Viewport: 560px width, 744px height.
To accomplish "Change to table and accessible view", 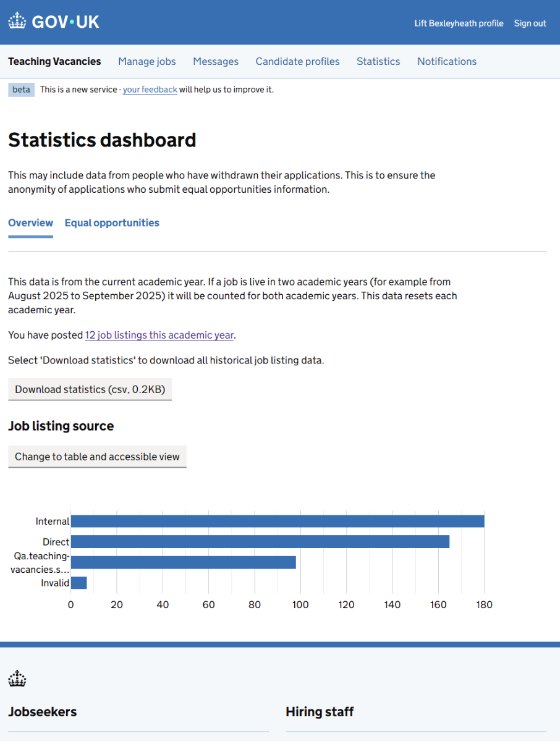I will 97,457.
